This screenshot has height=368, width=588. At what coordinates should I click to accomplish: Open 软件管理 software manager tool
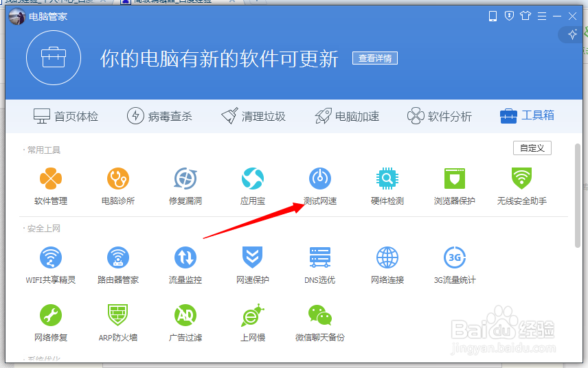[51, 186]
